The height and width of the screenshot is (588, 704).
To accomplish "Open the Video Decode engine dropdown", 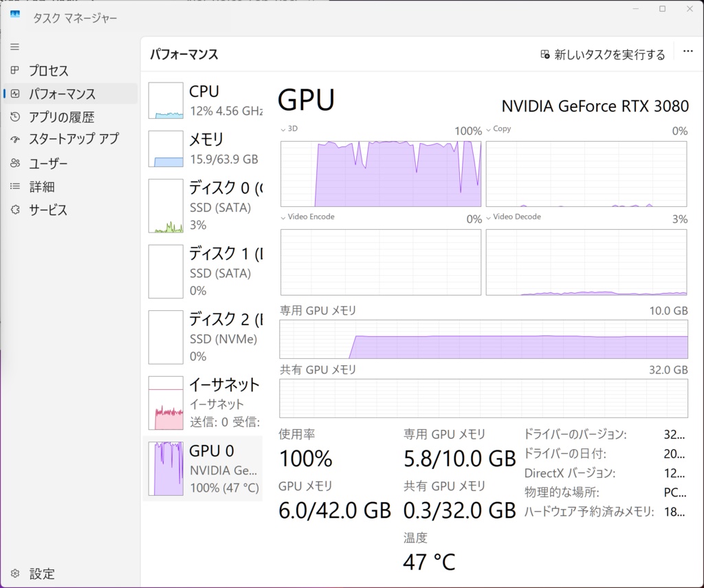I will coord(514,217).
